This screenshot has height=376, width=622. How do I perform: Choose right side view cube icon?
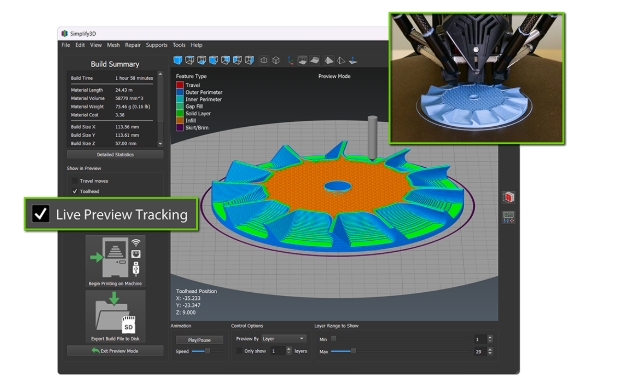click(x=249, y=60)
